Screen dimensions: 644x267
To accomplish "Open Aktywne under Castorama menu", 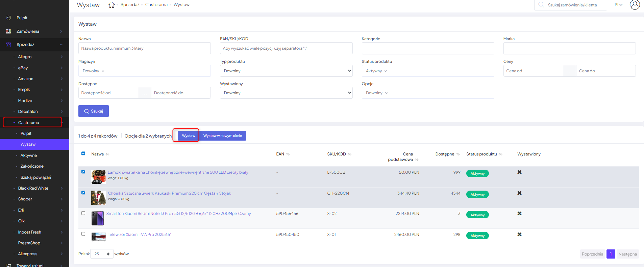I will click(29, 155).
